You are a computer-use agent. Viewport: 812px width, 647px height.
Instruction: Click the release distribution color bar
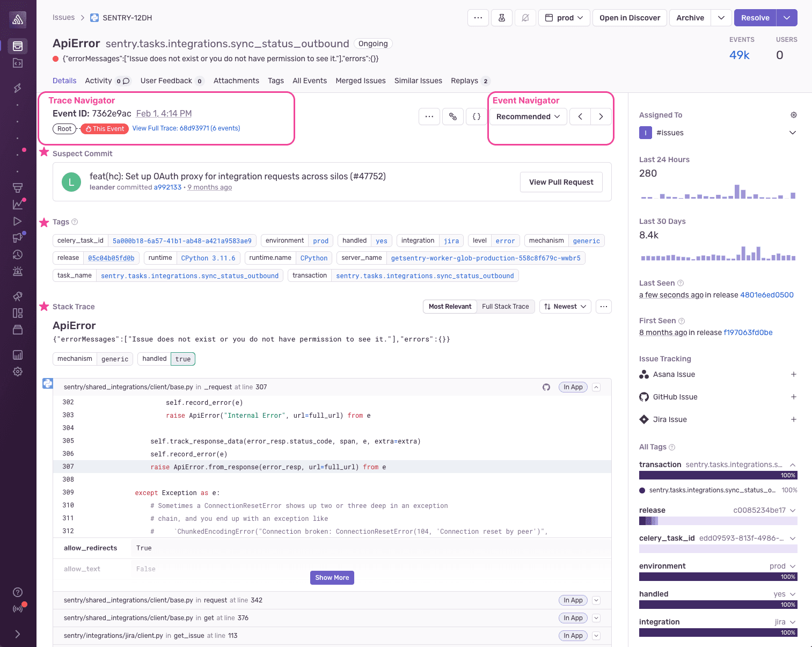pyautogui.click(x=718, y=521)
